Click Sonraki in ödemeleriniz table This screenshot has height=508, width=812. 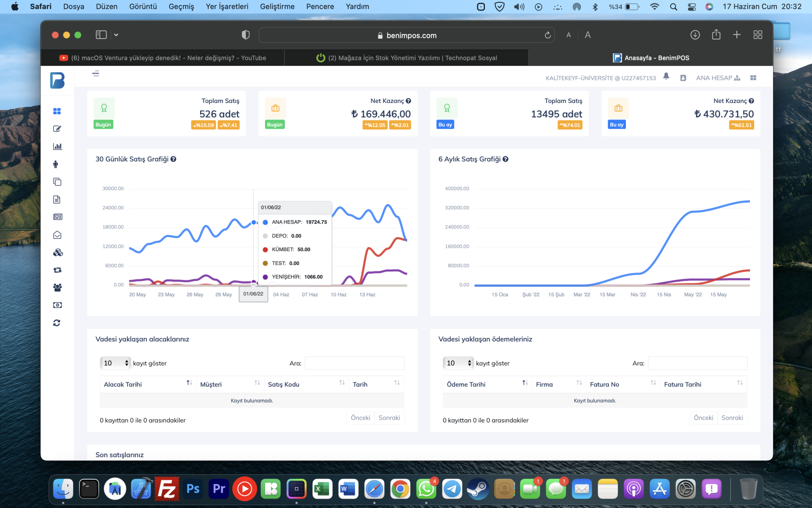[x=732, y=418]
